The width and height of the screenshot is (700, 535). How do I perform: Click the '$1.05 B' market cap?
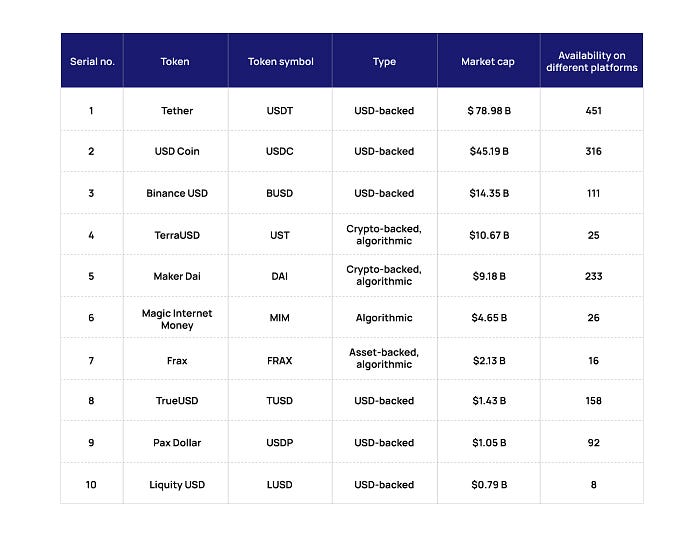(x=489, y=443)
